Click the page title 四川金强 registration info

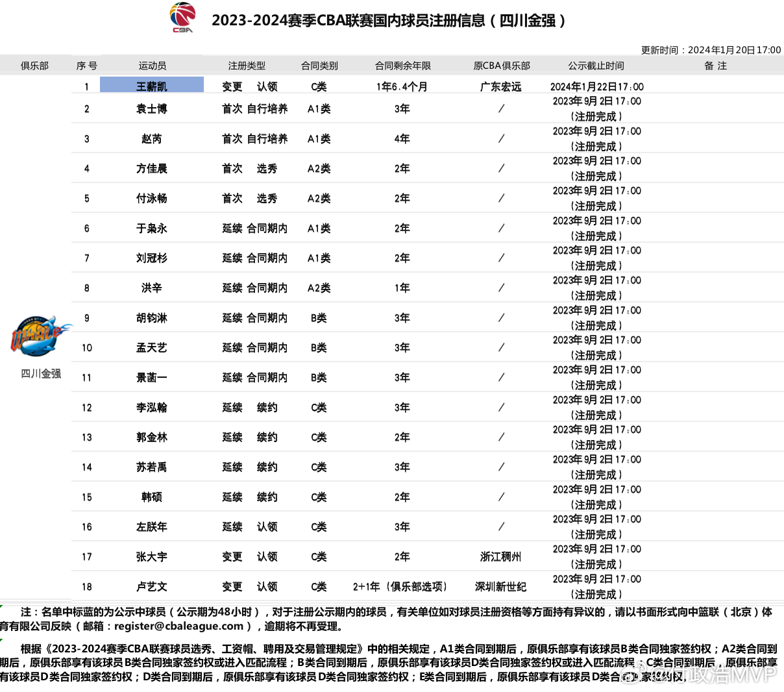coord(389,20)
